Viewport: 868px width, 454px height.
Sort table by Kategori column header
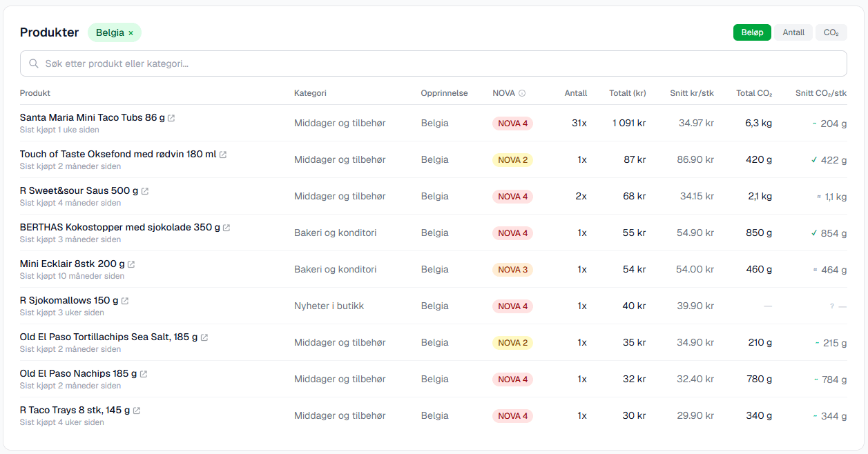310,93
